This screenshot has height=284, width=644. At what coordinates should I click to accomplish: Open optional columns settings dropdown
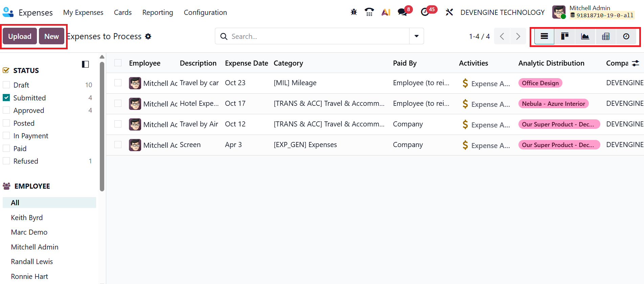click(x=636, y=63)
